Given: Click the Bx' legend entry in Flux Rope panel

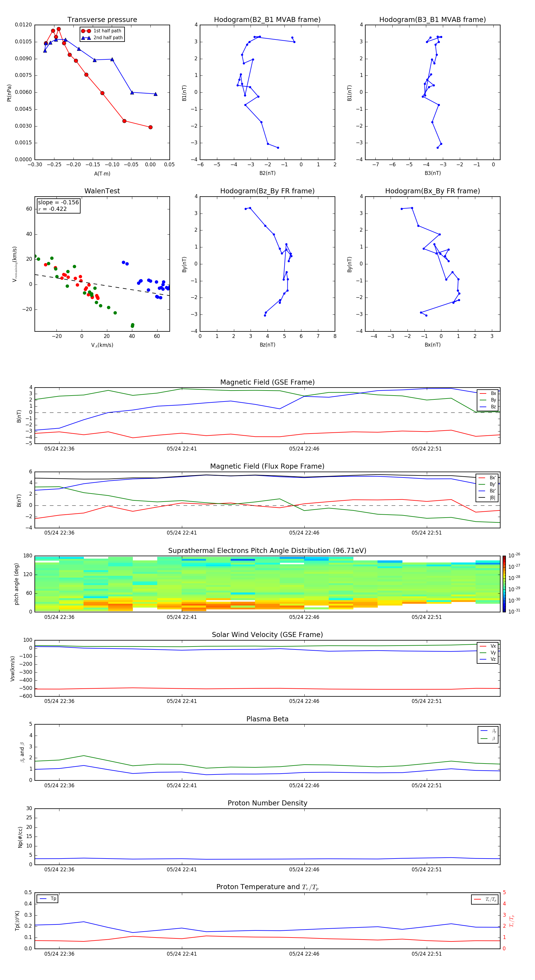Looking at the screenshot, I should point(487,478).
